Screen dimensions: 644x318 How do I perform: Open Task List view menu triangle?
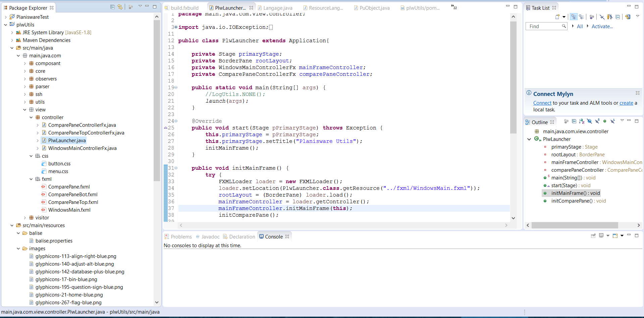(x=638, y=16)
